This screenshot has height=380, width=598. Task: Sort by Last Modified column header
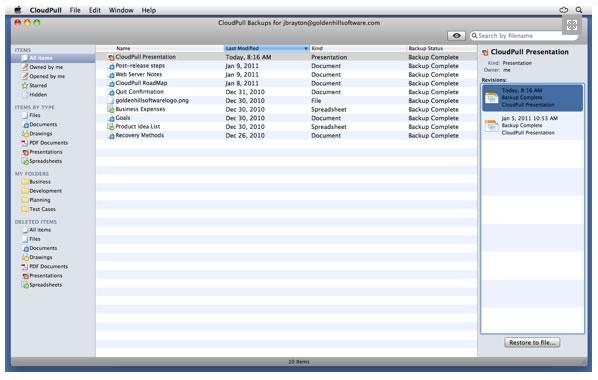click(266, 48)
